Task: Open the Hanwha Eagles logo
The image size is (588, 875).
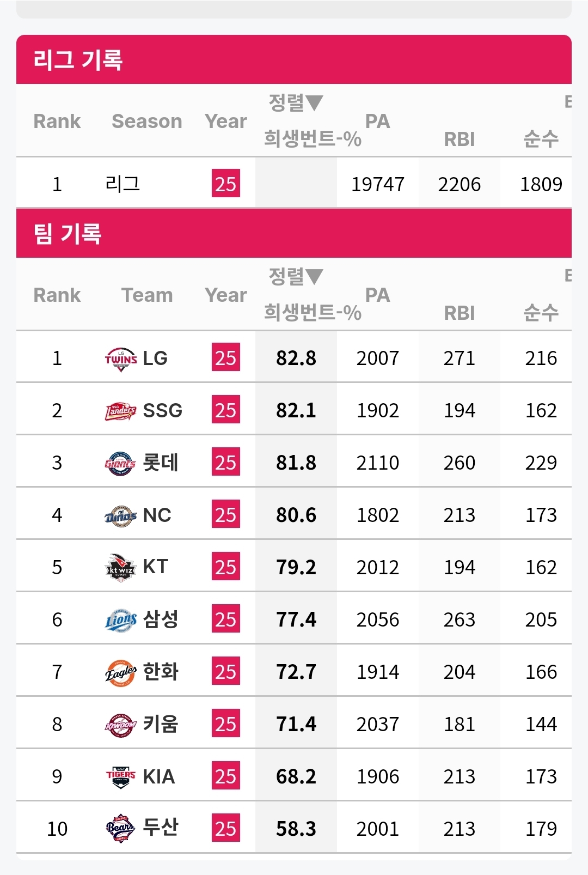Action: (121, 672)
